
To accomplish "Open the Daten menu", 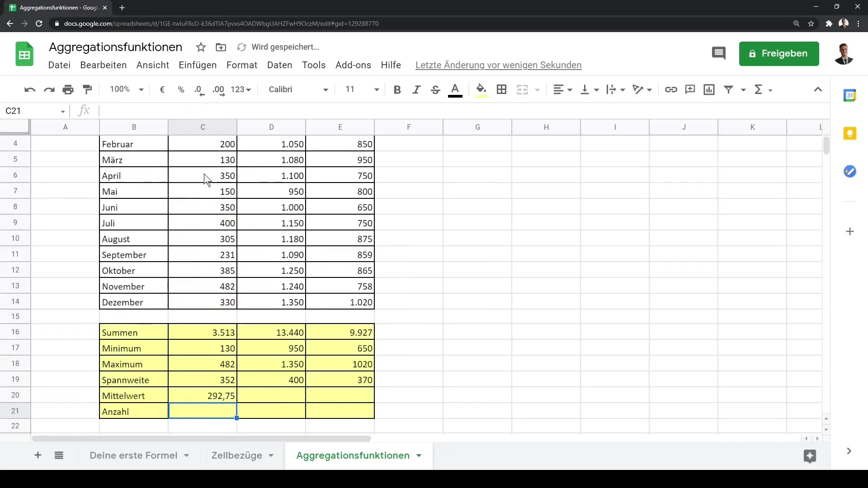I will pos(279,65).
